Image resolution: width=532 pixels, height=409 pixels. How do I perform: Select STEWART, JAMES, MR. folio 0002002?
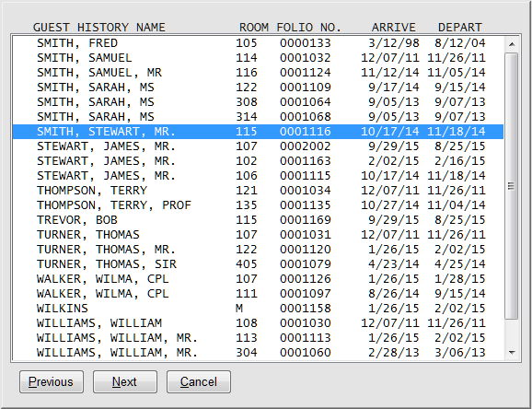click(259, 146)
